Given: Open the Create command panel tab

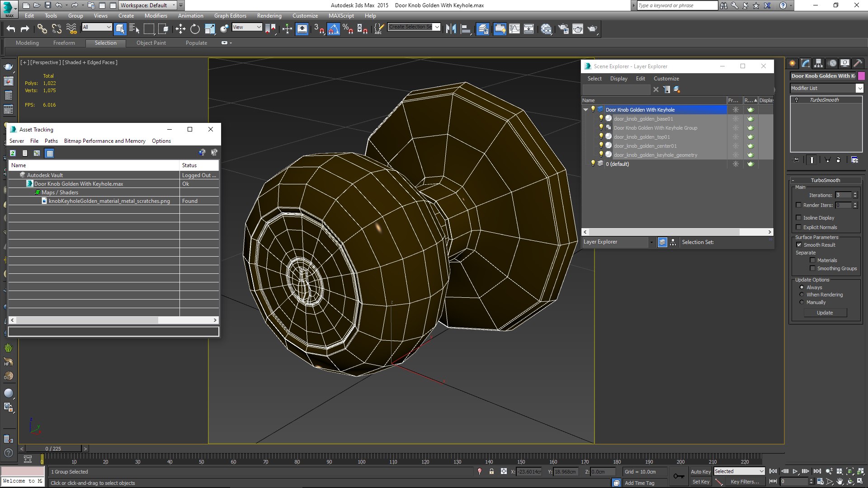Looking at the screenshot, I should click(x=792, y=63).
